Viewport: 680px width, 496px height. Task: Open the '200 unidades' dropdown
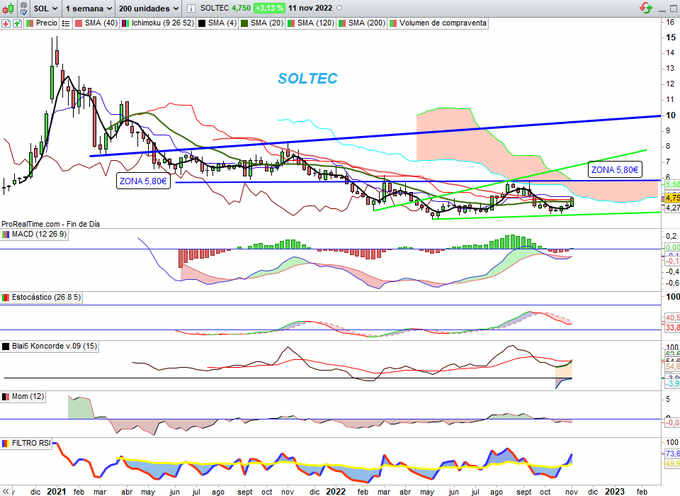tap(149, 8)
